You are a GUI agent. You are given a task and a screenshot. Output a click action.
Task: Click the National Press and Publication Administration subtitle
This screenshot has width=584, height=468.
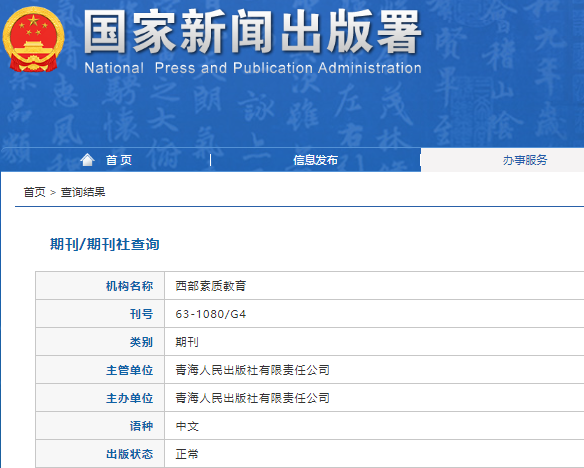coord(253,68)
